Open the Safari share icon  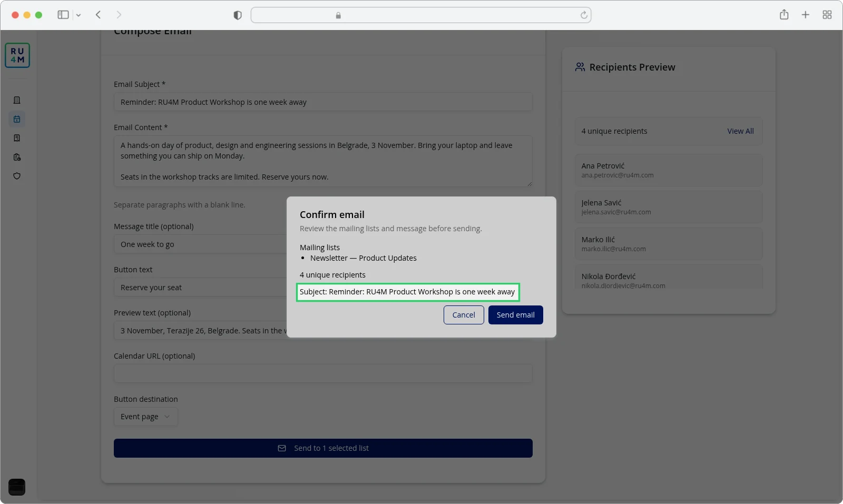[784, 15]
